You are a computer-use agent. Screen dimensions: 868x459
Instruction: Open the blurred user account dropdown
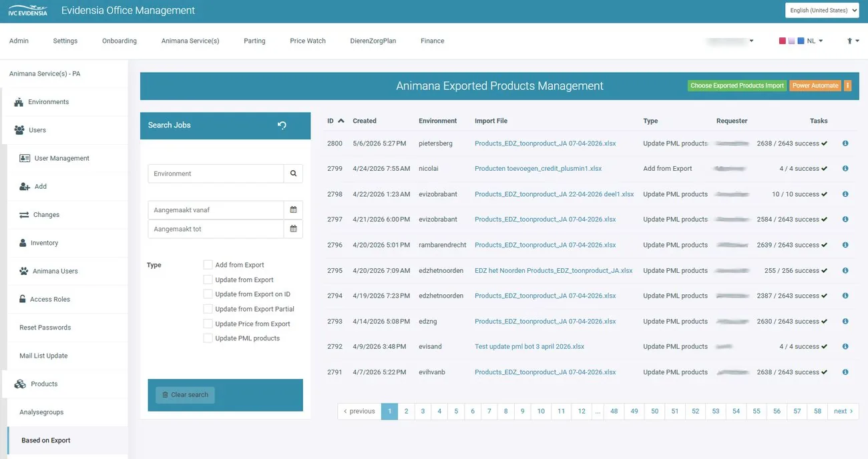click(x=730, y=41)
